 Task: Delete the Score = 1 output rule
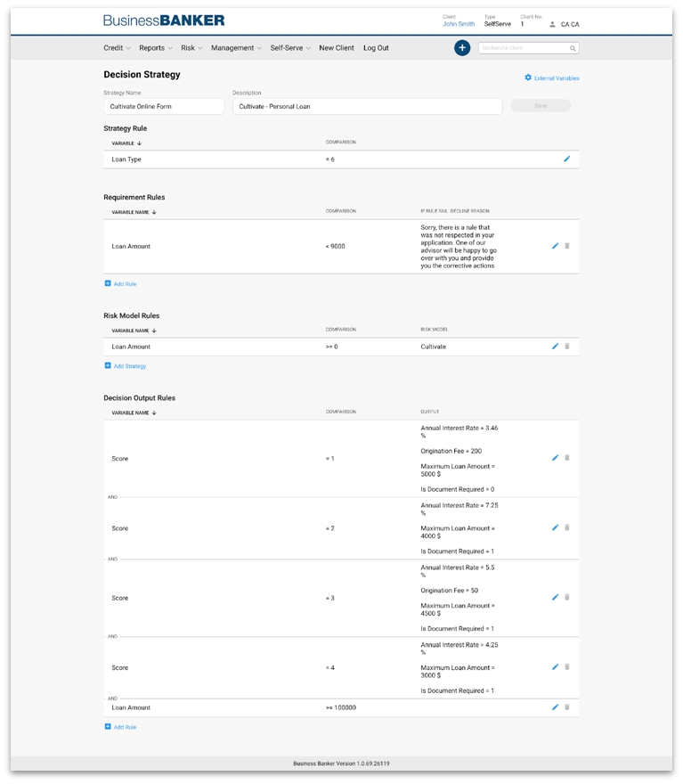click(567, 458)
